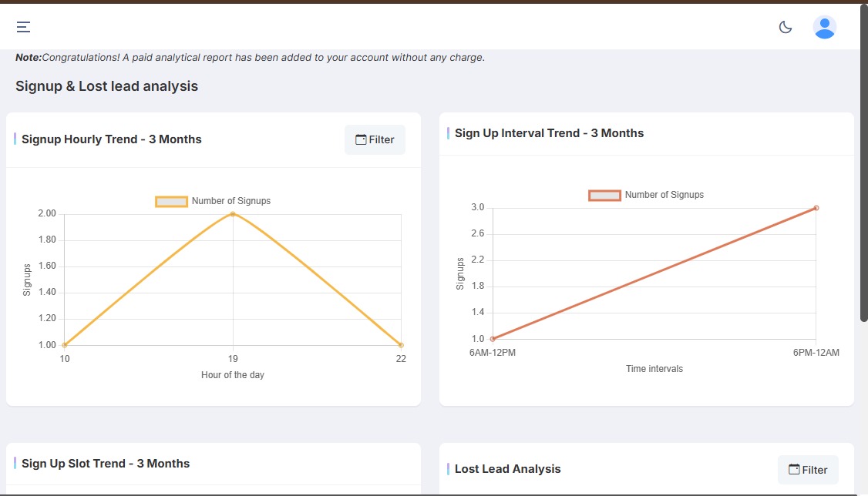This screenshot has width=868, height=496.
Task: Click Filter button for Lost Lead Analysis
Action: click(x=808, y=470)
